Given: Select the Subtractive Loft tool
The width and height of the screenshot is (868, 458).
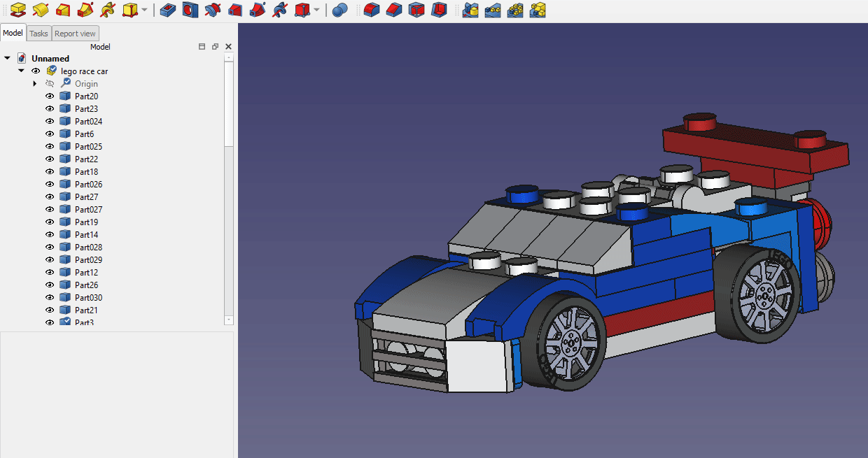Looking at the screenshot, I should [235, 10].
